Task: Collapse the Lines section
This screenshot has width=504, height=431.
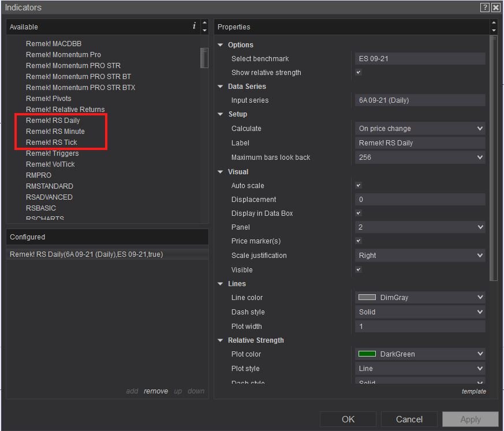Action: (221, 284)
